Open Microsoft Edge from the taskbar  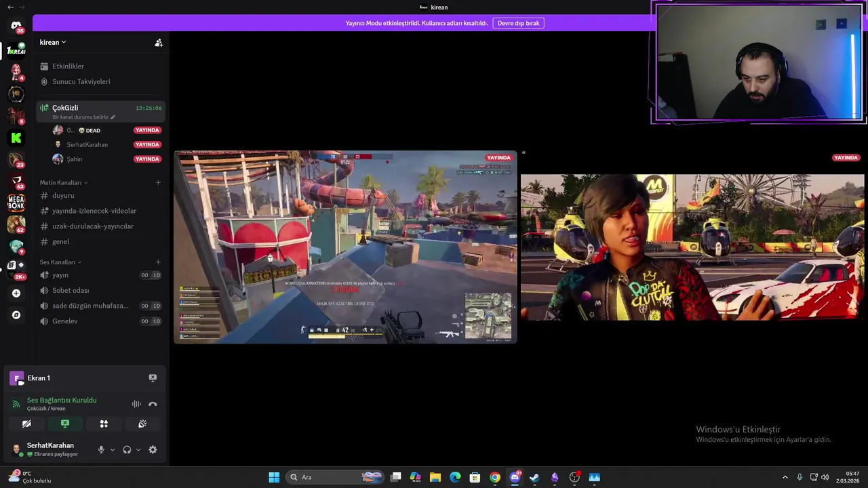click(x=455, y=477)
